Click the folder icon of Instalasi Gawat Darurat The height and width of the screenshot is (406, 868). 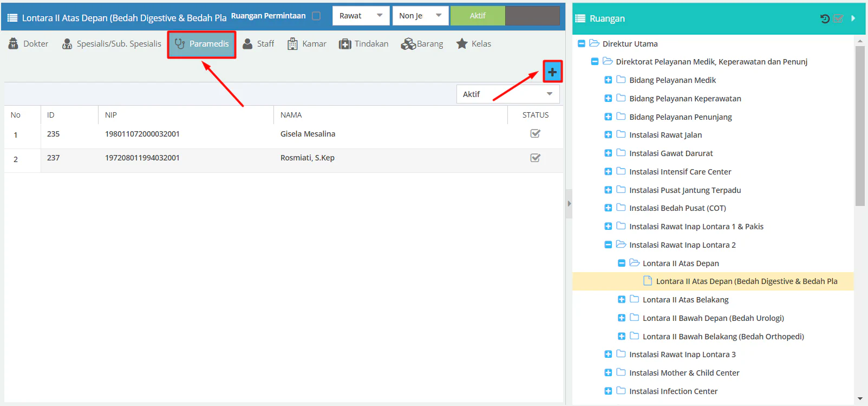621,153
